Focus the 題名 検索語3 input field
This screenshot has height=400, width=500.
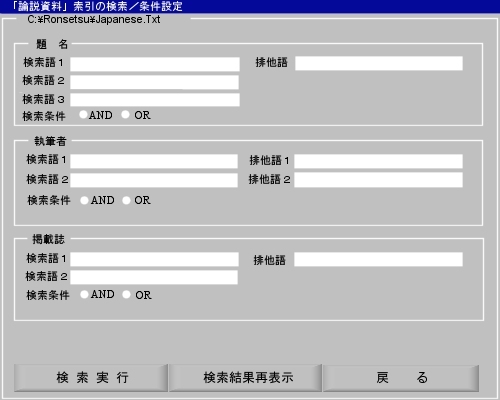155,100
